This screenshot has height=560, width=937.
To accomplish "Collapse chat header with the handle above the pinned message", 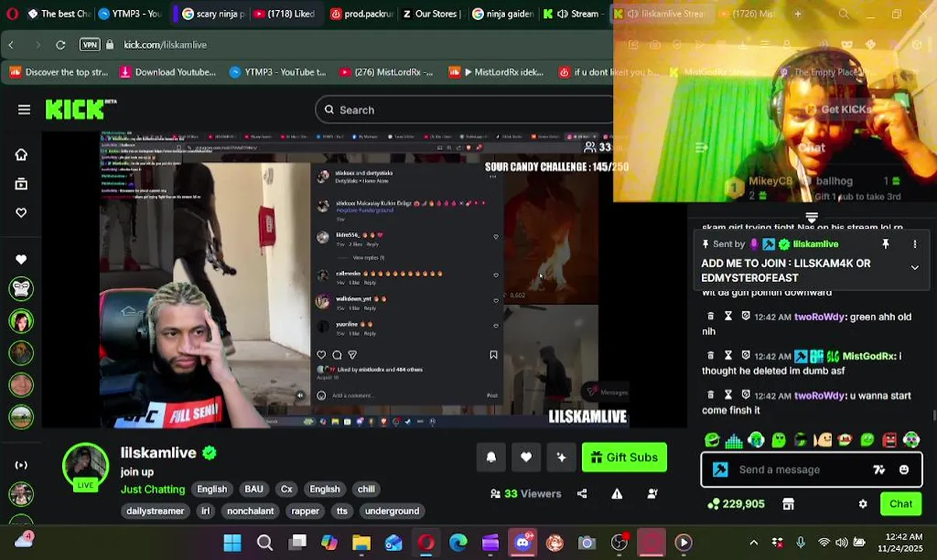I will [x=812, y=217].
